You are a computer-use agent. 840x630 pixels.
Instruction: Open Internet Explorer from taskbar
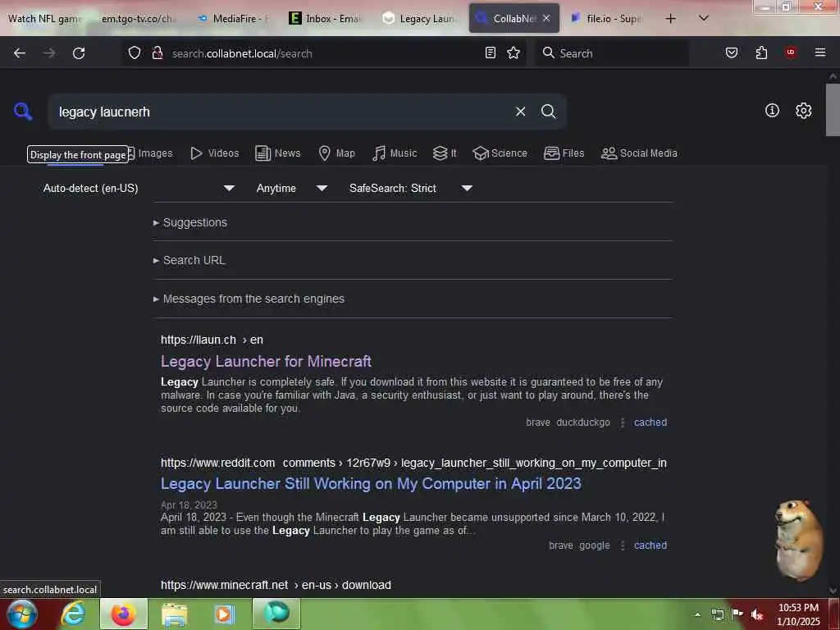[73, 614]
